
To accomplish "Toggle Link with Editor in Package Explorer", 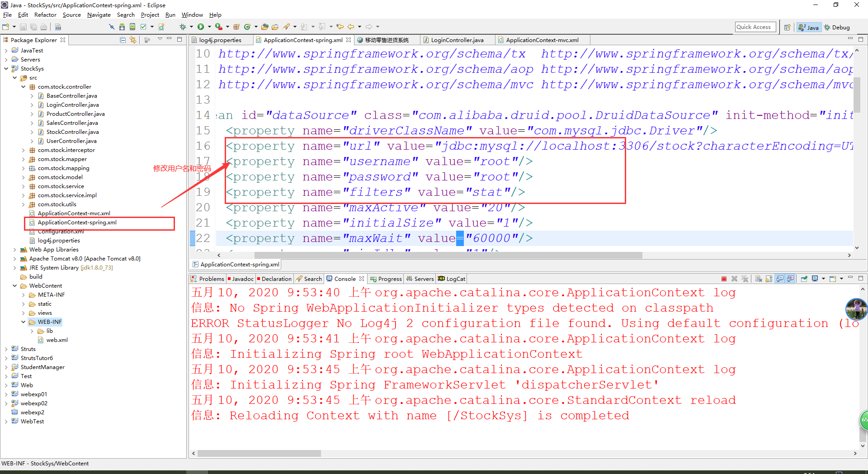I will point(133,40).
